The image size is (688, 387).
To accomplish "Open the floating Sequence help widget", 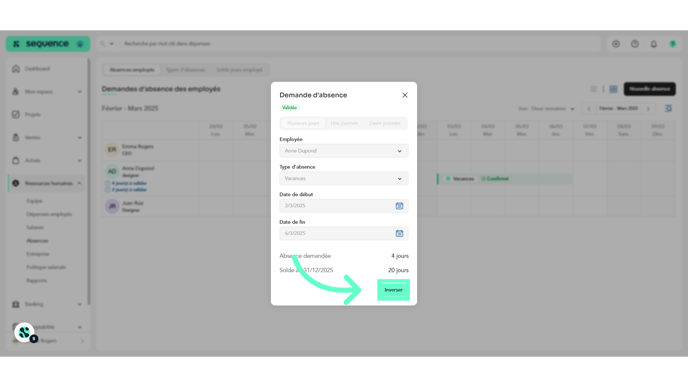I will click(x=25, y=333).
